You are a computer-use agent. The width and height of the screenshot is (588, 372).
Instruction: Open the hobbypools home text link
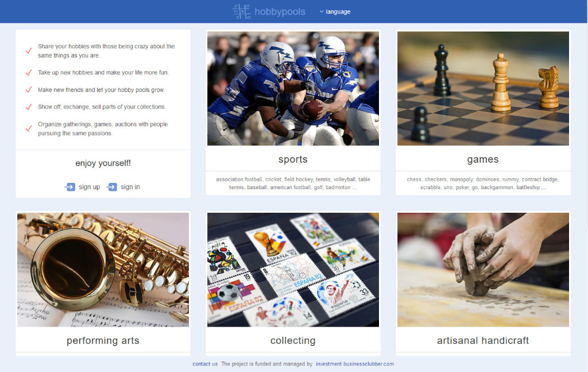point(280,11)
